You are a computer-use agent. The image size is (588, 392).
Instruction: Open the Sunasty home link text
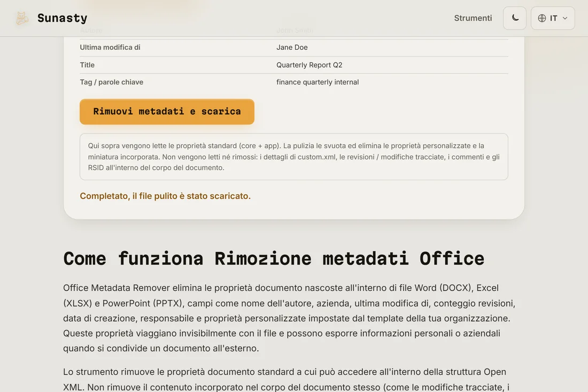tap(62, 18)
